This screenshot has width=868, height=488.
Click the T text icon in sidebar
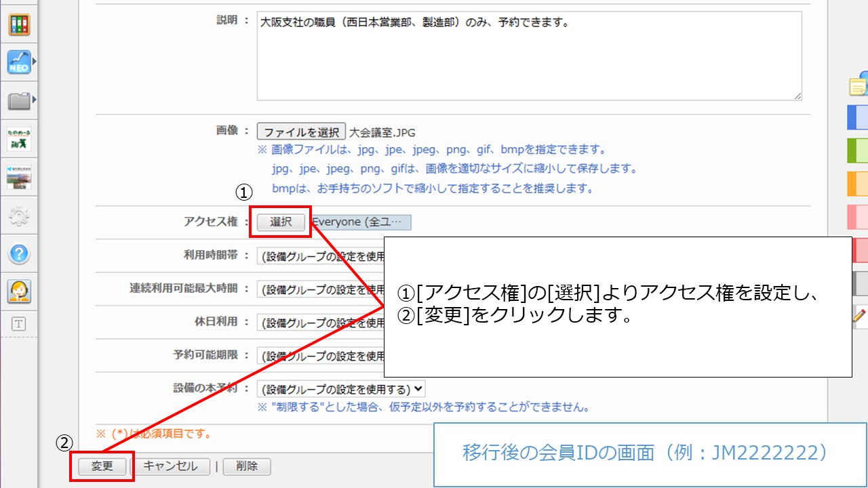[19, 324]
